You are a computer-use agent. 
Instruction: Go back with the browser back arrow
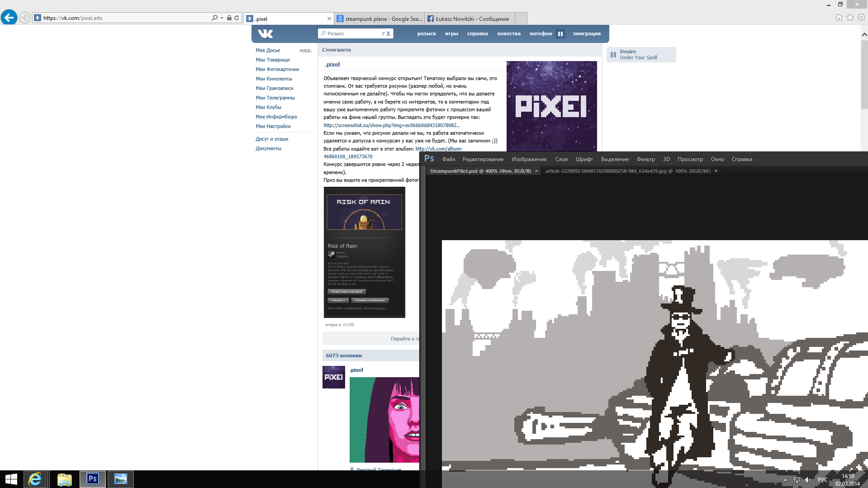pos(9,18)
